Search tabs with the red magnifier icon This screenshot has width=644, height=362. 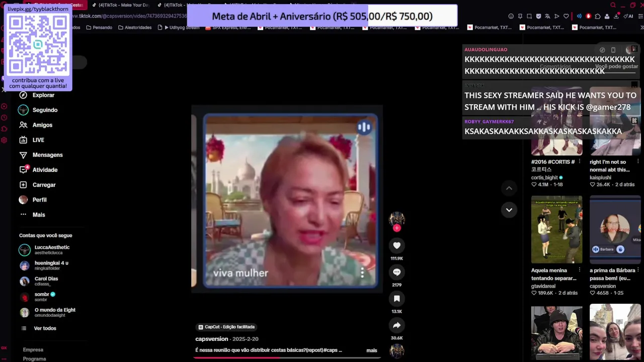(613, 5)
